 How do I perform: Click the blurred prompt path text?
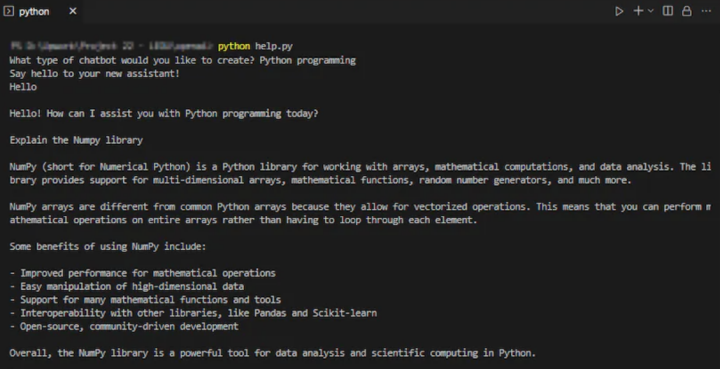click(x=112, y=46)
